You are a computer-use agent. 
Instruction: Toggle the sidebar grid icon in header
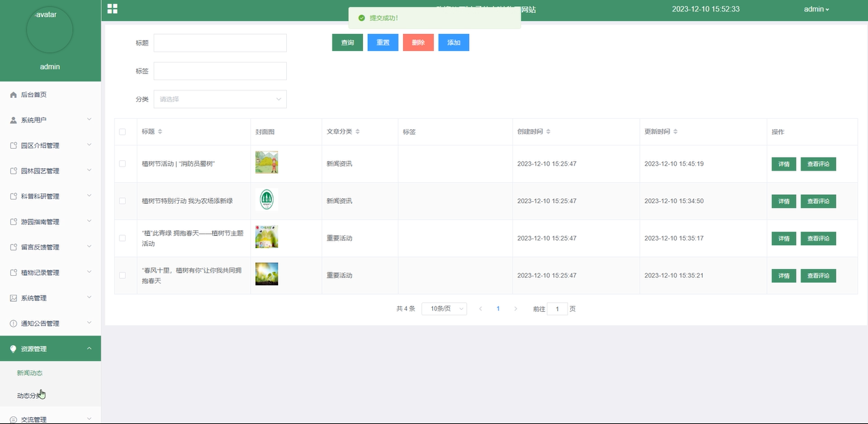pos(112,9)
